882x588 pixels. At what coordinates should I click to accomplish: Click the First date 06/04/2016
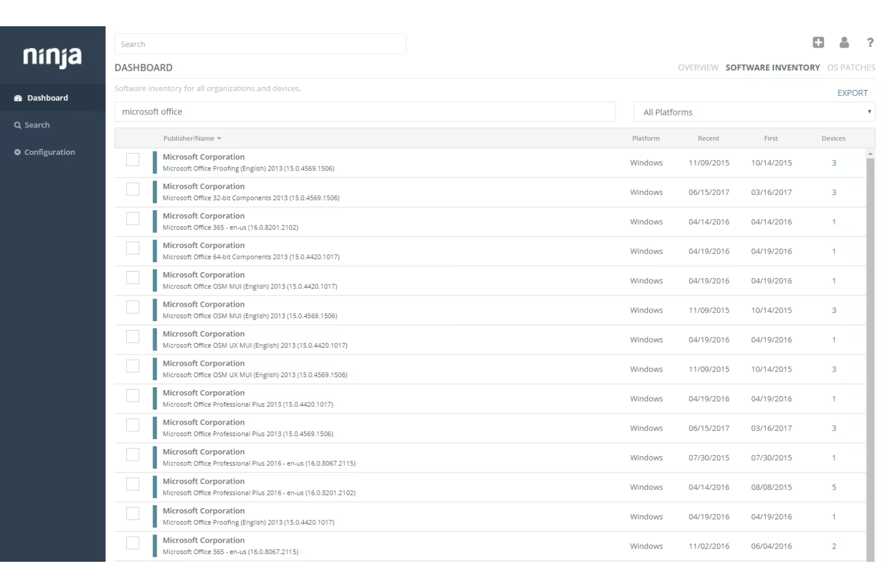[771, 546]
